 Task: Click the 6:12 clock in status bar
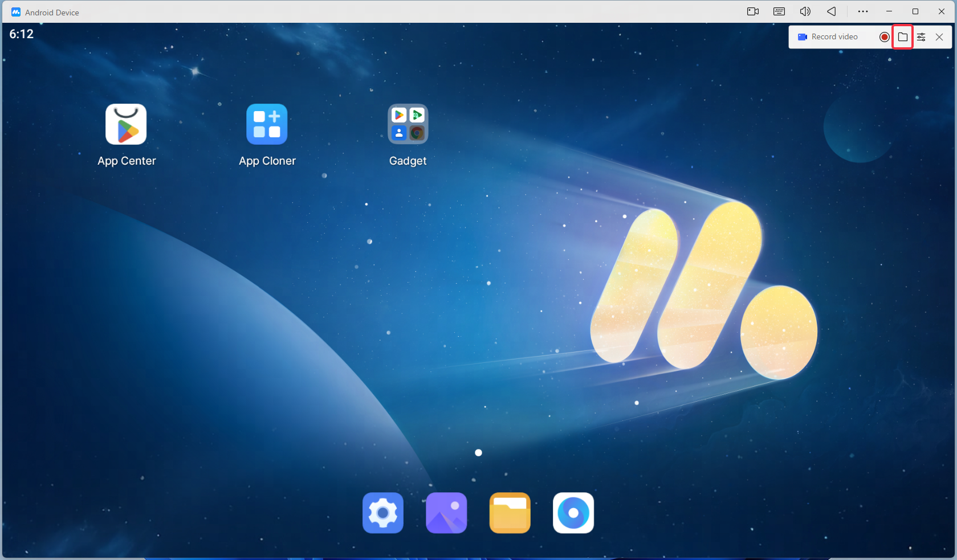pyautogui.click(x=22, y=34)
